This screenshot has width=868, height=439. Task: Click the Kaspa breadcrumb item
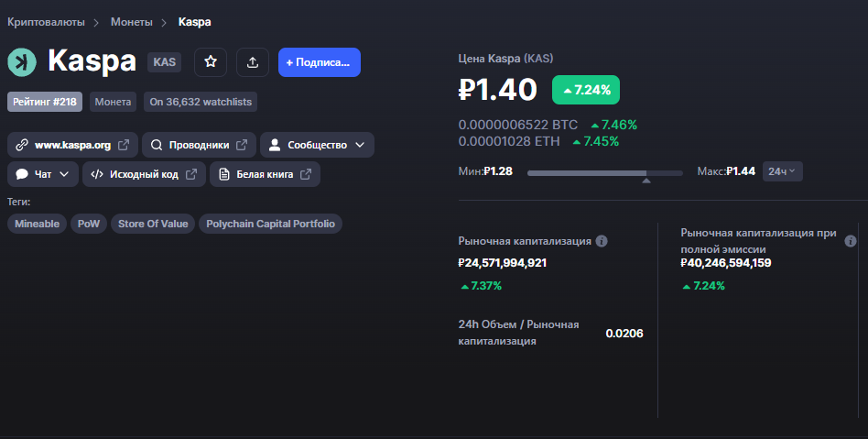[194, 22]
